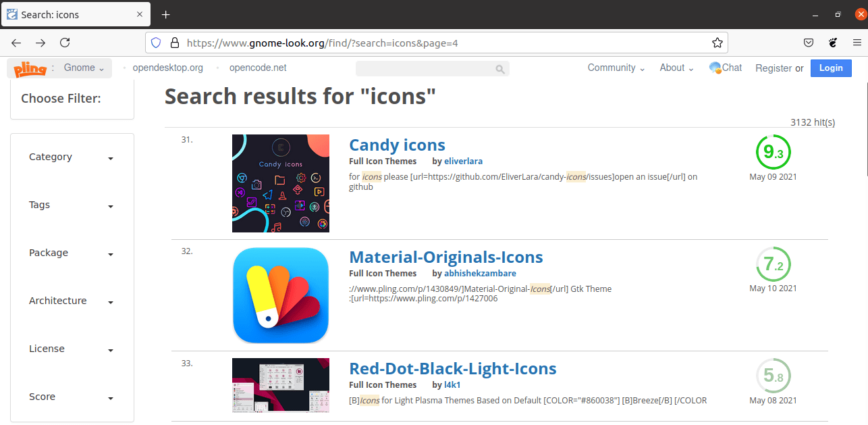Expand the Tags filter
The image size is (868, 425).
72,205
